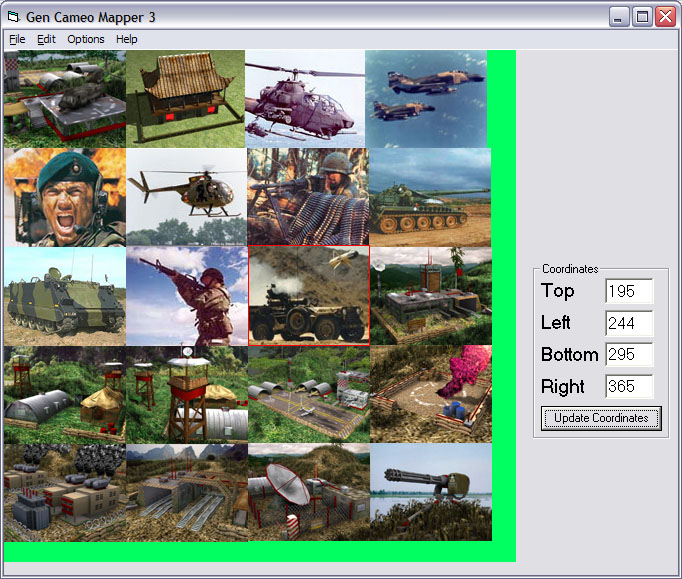Select the command bunker with antenna cameo
This screenshot has height=579, width=682.
(x=431, y=296)
